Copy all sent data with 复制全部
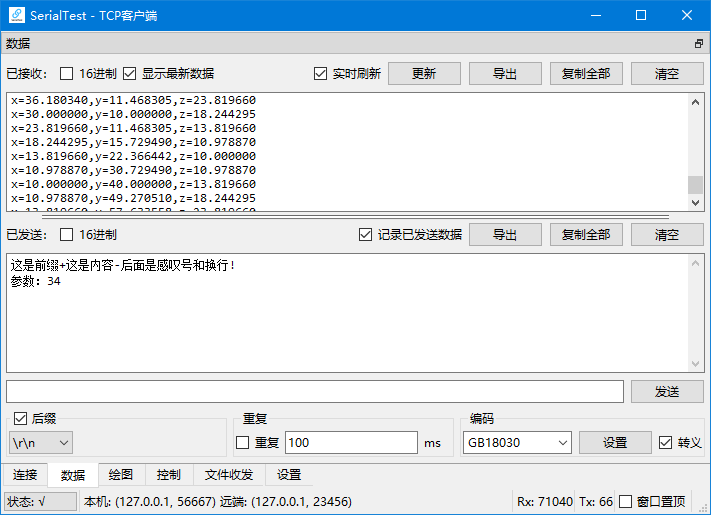Image resolution: width=711 pixels, height=515 pixels. (x=586, y=234)
